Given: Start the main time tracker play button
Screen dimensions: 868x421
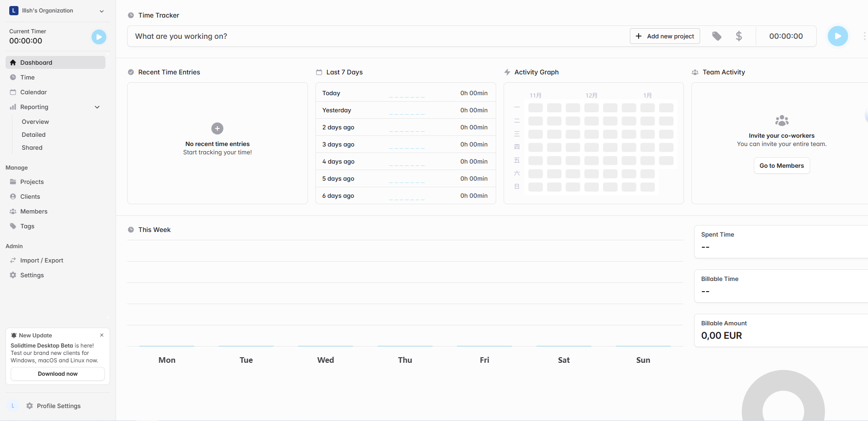Looking at the screenshot, I should click(837, 36).
